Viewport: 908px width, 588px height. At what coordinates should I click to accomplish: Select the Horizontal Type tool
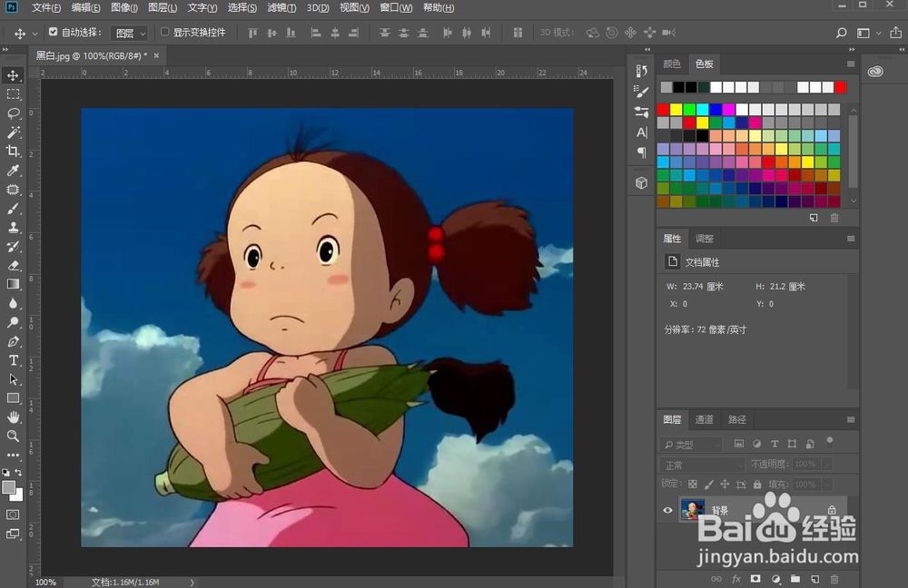pos(13,360)
